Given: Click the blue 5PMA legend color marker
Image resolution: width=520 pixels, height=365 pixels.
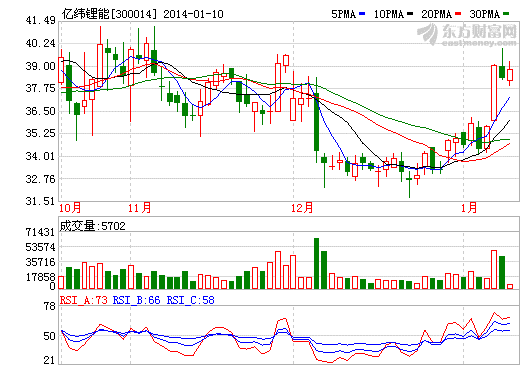Looking at the screenshot, I should click(362, 14).
